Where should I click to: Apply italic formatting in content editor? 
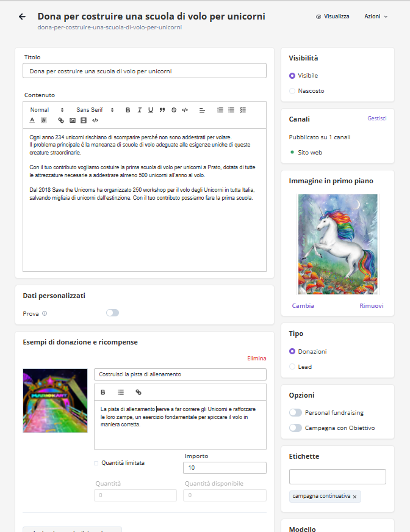point(140,110)
